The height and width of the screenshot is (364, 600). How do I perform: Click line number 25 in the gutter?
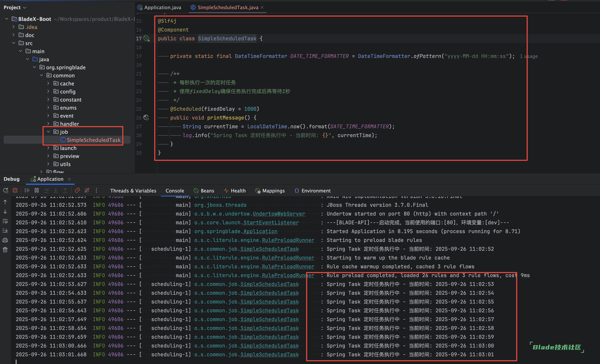click(139, 109)
